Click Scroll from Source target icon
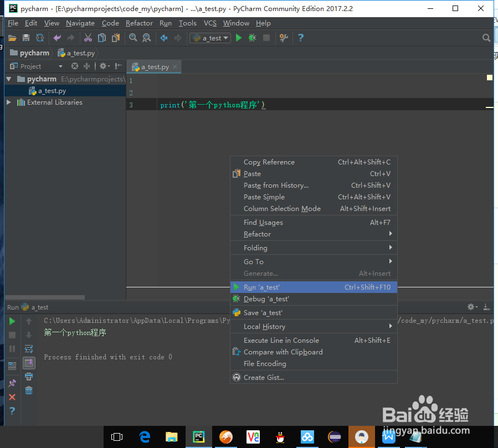This screenshot has width=498, height=448. click(x=75, y=66)
